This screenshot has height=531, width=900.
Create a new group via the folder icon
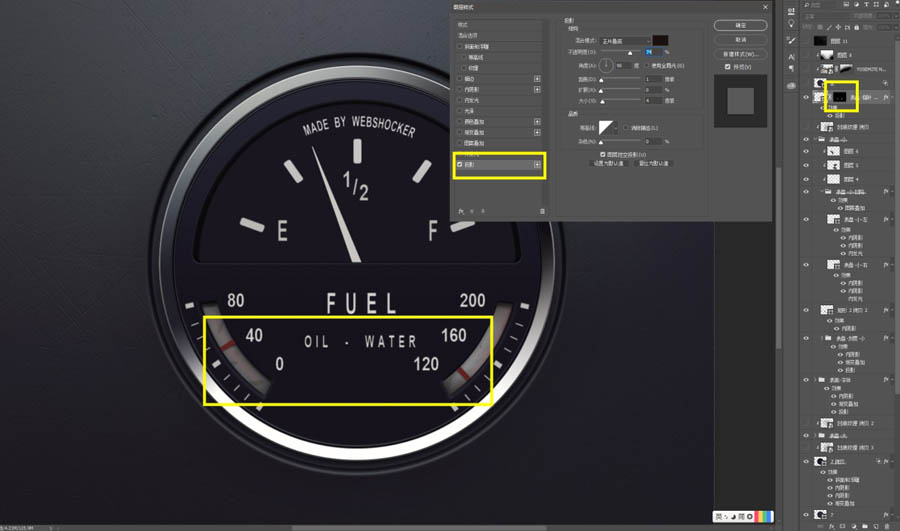pos(865,526)
